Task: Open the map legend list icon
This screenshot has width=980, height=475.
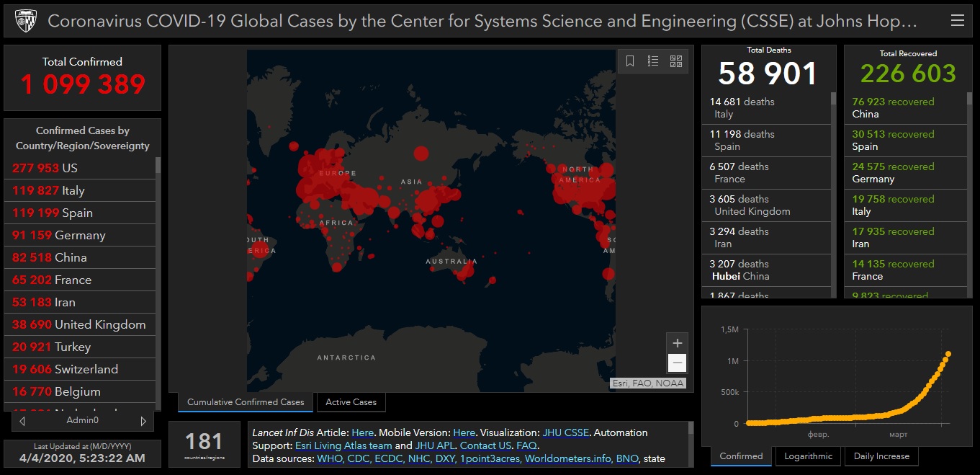Action: pos(653,61)
